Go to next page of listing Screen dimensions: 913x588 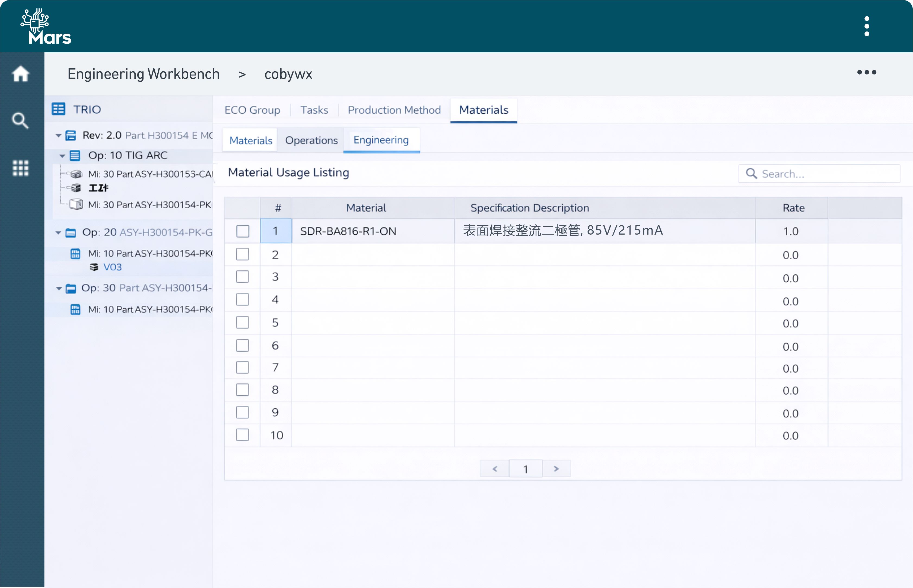click(x=556, y=468)
